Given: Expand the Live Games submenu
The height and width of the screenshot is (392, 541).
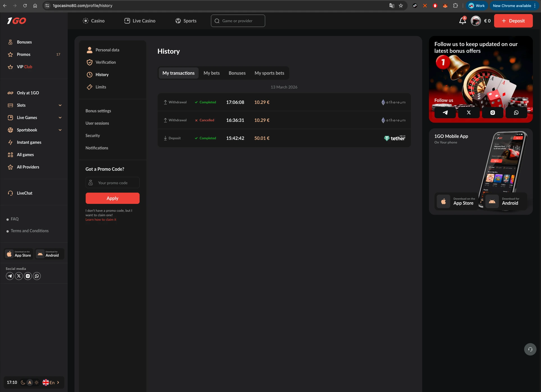Looking at the screenshot, I should pos(60,118).
